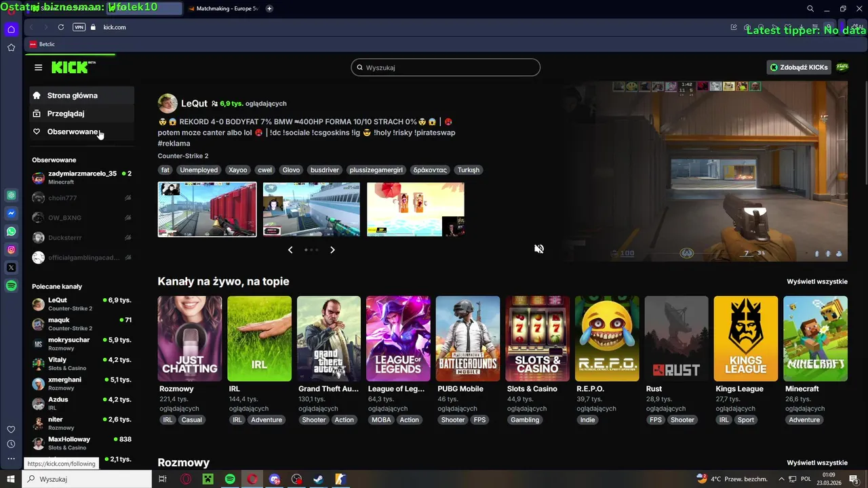Open Slots & Casino category card
Screen dimensions: 868x488
(x=537, y=338)
